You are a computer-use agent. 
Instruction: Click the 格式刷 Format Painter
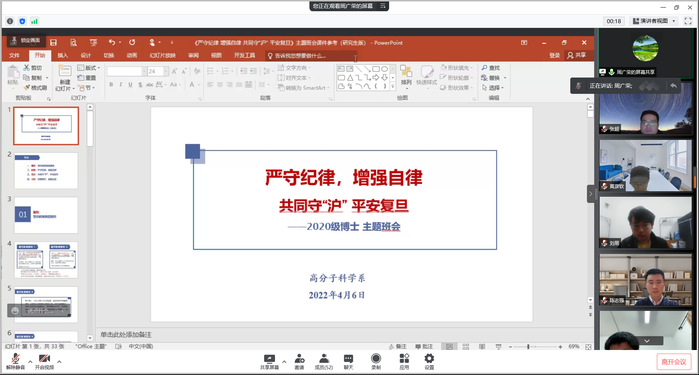coord(35,88)
